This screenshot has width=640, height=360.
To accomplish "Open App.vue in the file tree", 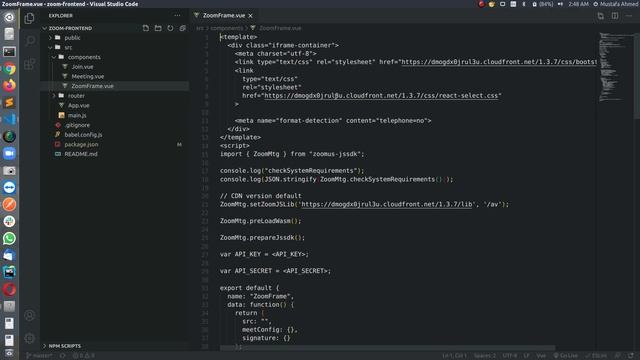I will pyautogui.click(x=114, y=105).
